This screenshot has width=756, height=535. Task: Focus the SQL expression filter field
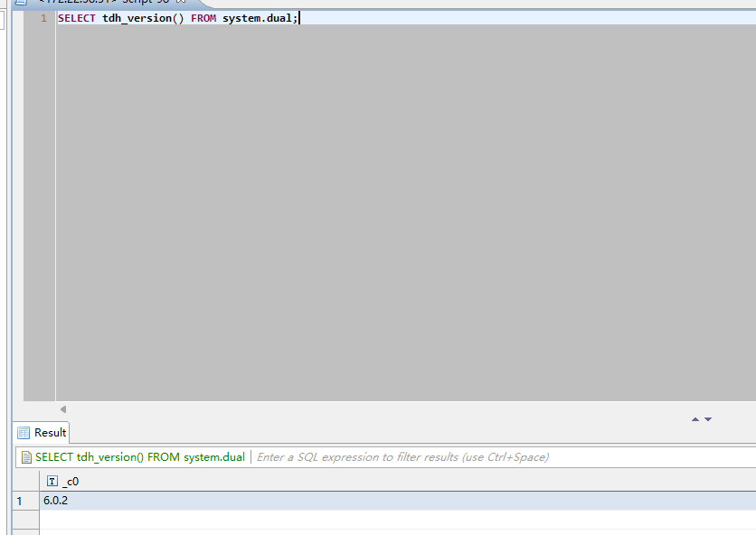click(452, 457)
